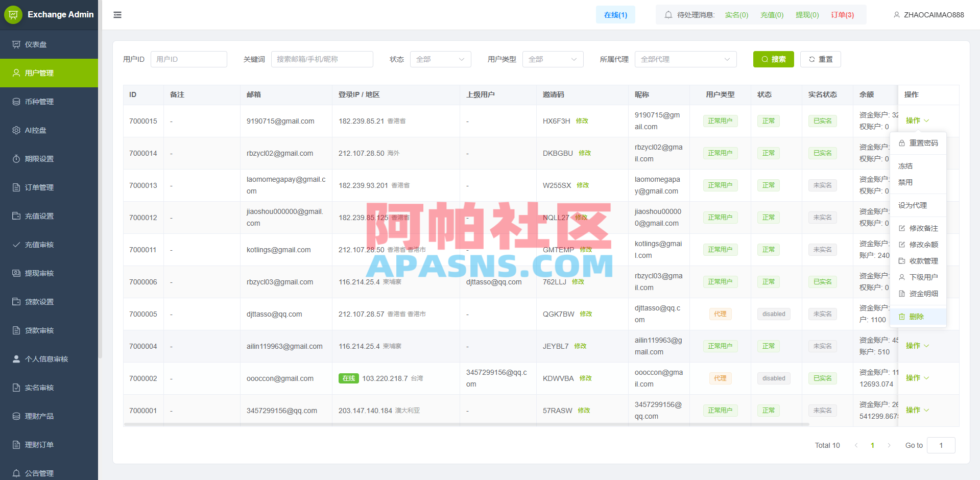The width and height of the screenshot is (980, 480).
Task: Open 理财产品 sidebar item
Action: (x=49, y=416)
